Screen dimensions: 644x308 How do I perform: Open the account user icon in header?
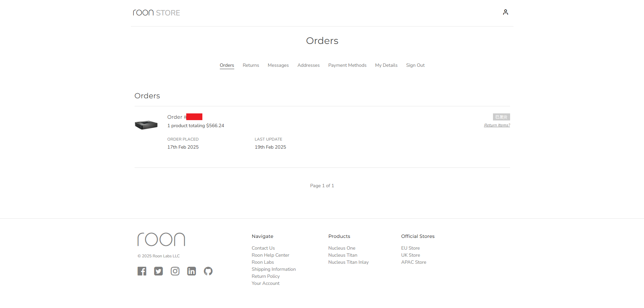pyautogui.click(x=505, y=12)
